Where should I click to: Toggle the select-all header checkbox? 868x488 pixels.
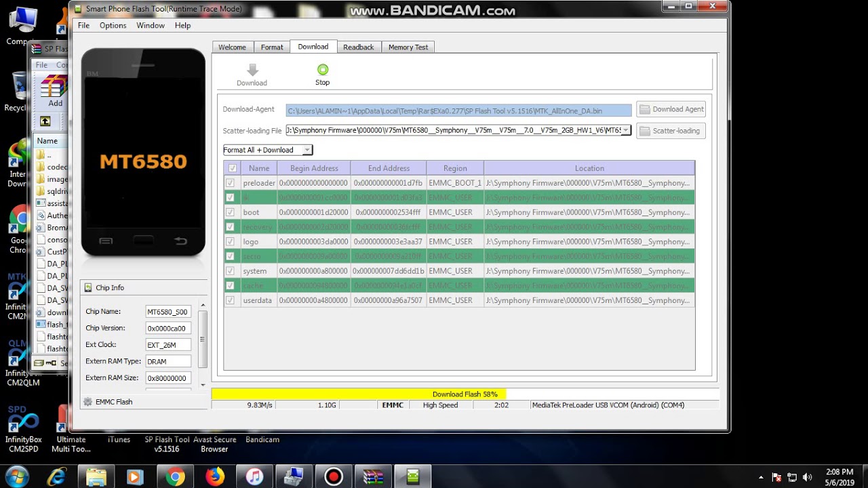[233, 168]
